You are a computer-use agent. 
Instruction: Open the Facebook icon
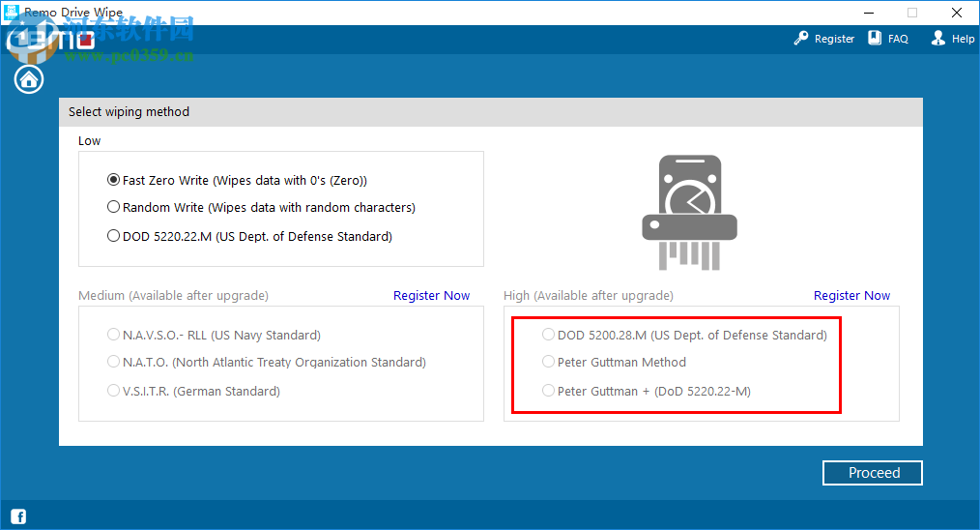18,516
